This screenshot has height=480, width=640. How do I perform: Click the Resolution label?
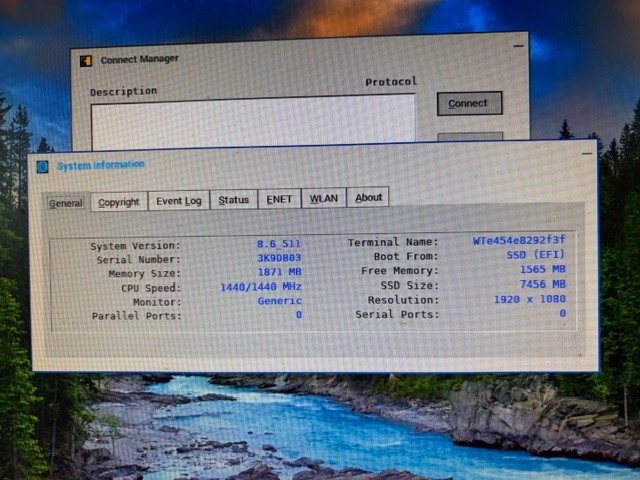[x=403, y=300]
